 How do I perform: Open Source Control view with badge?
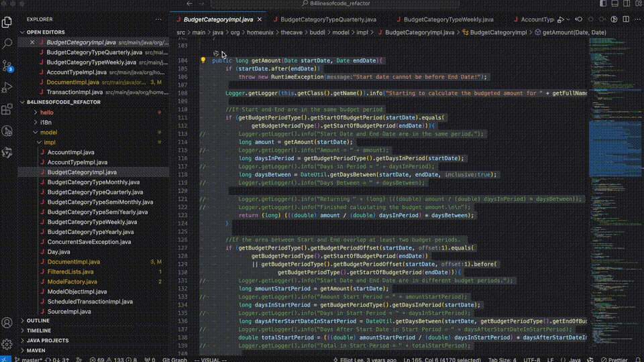tap(7, 66)
